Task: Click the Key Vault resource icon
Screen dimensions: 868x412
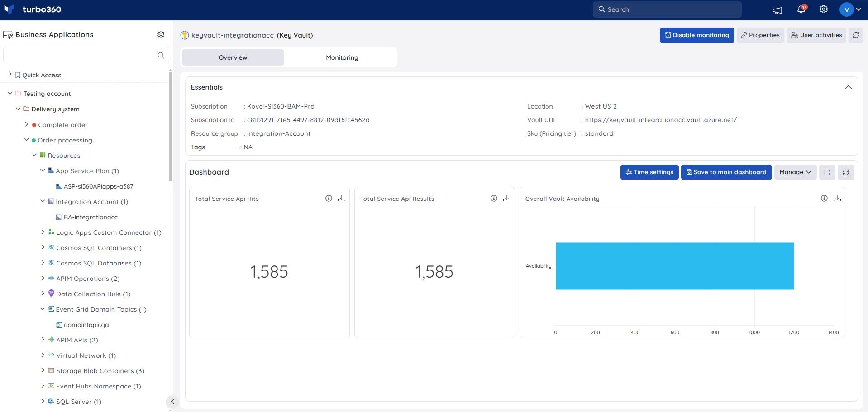Action: click(x=185, y=35)
